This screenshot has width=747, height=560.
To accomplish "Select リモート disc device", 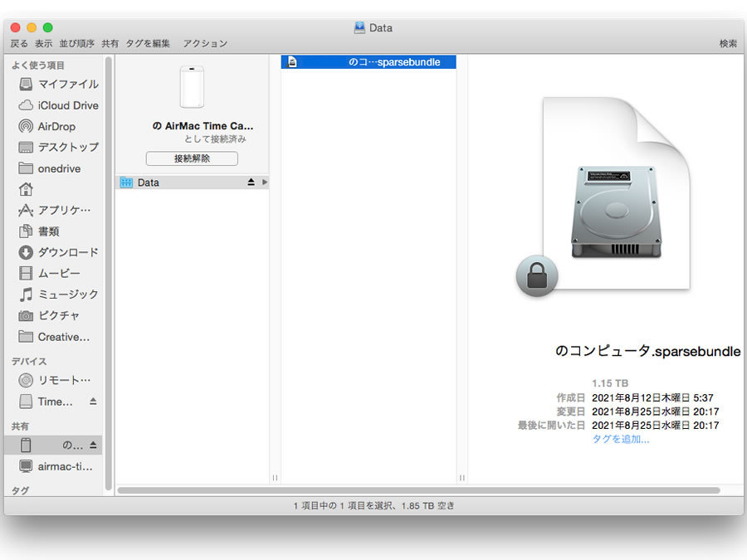I will [54, 380].
